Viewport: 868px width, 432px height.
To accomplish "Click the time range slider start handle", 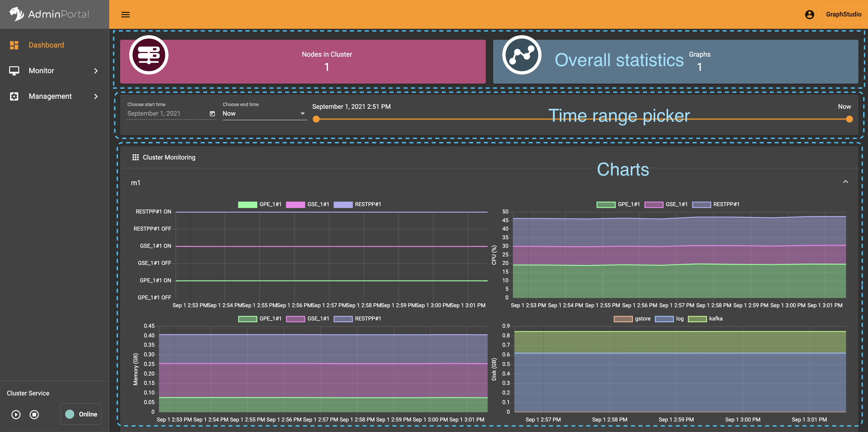I will (316, 119).
